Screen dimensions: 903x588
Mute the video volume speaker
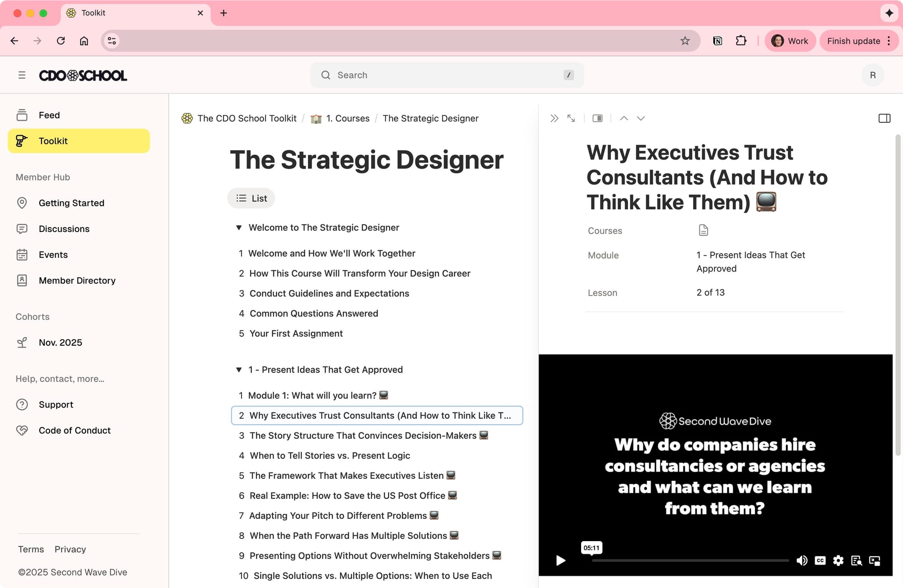(x=802, y=560)
